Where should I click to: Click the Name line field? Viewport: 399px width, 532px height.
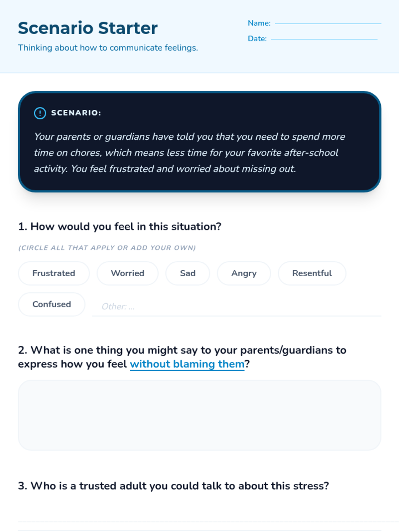pos(328,23)
